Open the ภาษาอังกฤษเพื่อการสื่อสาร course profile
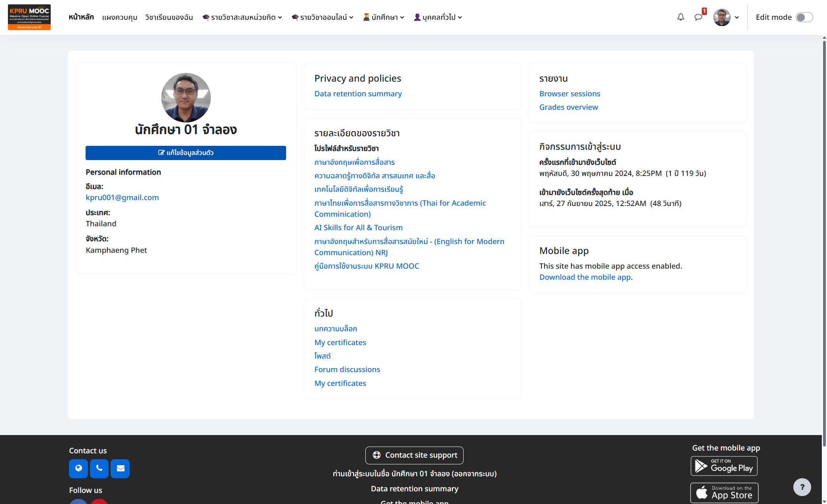The width and height of the screenshot is (827, 504). coord(354,162)
